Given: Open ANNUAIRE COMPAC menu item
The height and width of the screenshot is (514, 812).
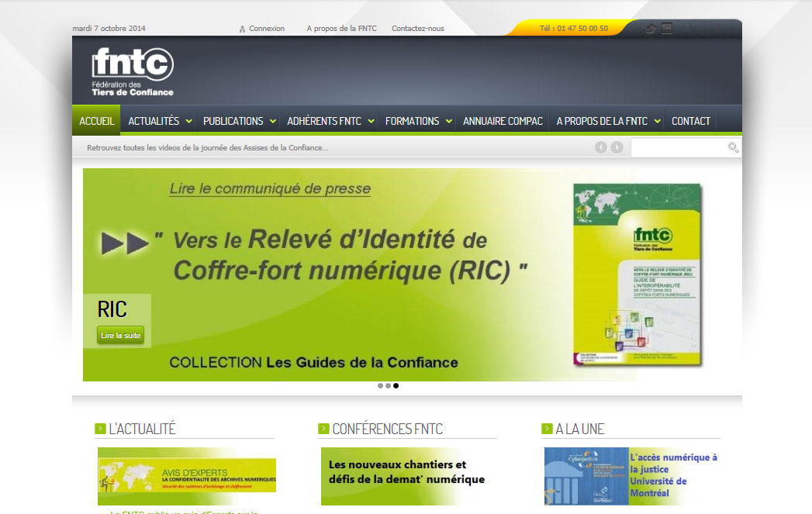Looking at the screenshot, I should coord(503,121).
